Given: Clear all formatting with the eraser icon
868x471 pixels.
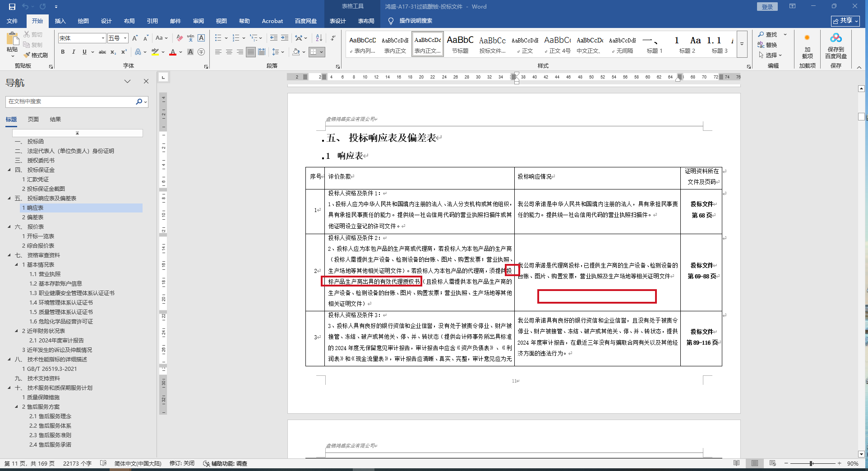Looking at the screenshot, I should 180,38.
